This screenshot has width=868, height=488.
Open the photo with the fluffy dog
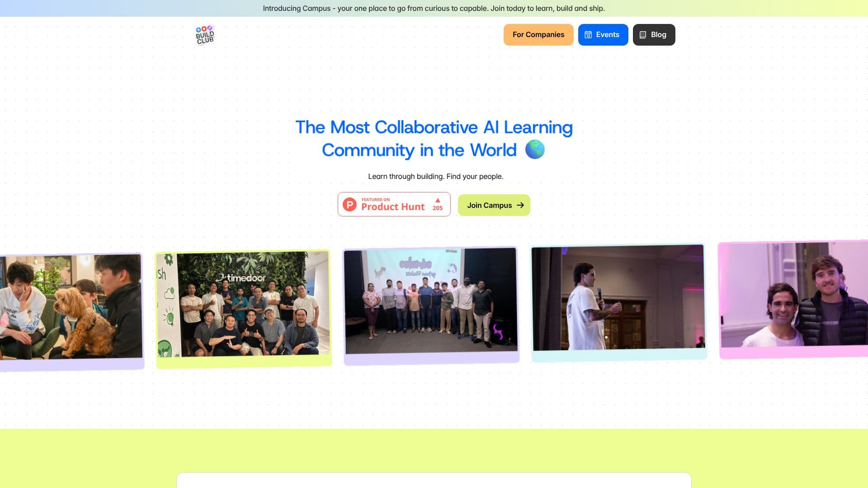(x=71, y=312)
